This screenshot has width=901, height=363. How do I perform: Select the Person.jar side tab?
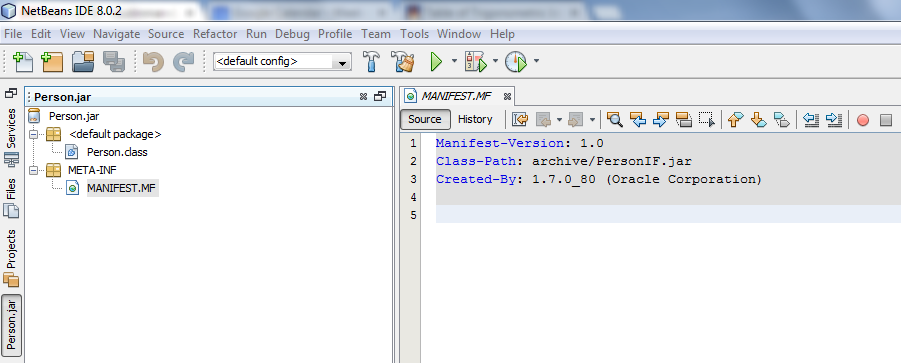(11, 325)
